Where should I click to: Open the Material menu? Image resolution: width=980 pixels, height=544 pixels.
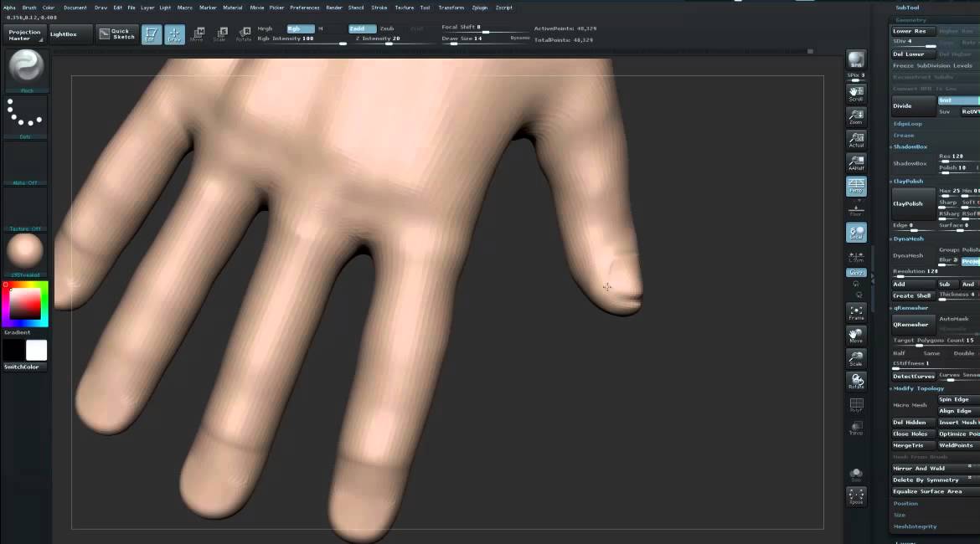(x=233, y=8)
